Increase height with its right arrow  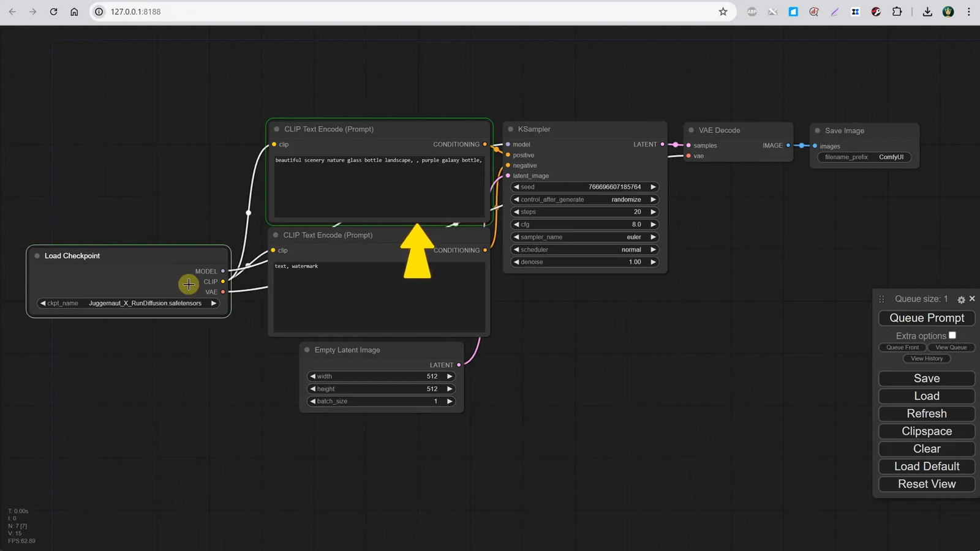[450, 389]
